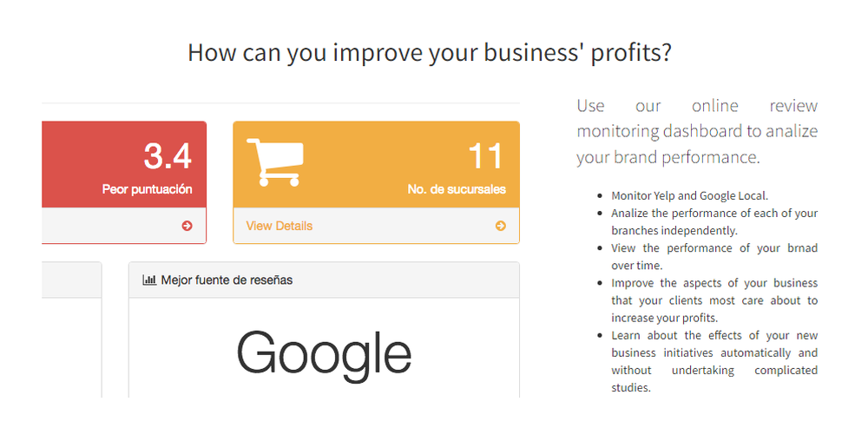Click the Peor puntuación label on red card
Image resolution: width=868 pixels, height=428 pixels.
[x=148, y=189]
